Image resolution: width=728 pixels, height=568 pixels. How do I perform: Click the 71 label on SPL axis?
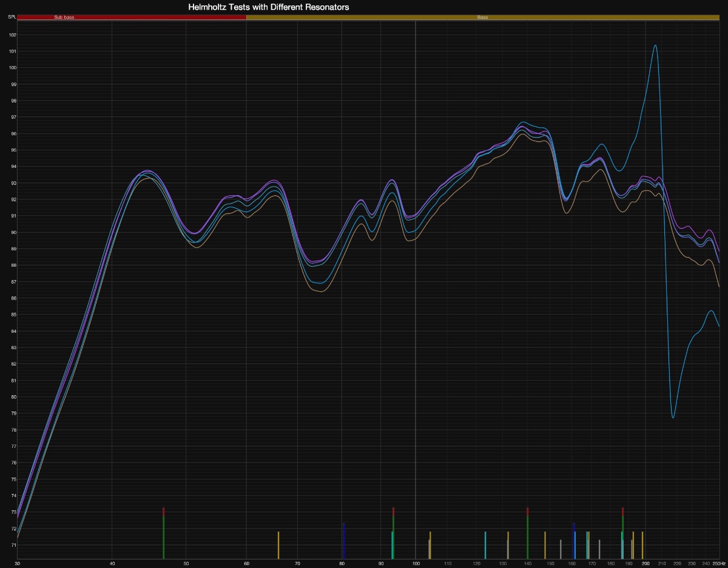12,546
